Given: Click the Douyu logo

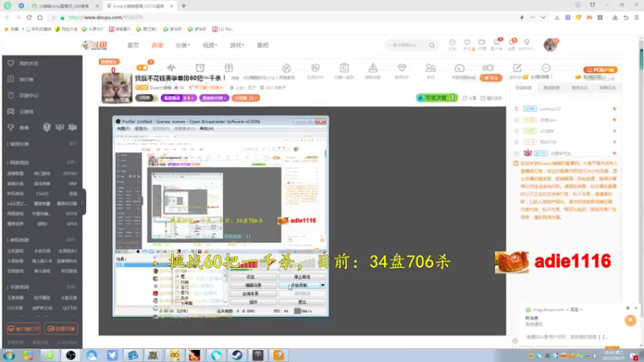Looking at the screenshot, I should tap(95, 45).
